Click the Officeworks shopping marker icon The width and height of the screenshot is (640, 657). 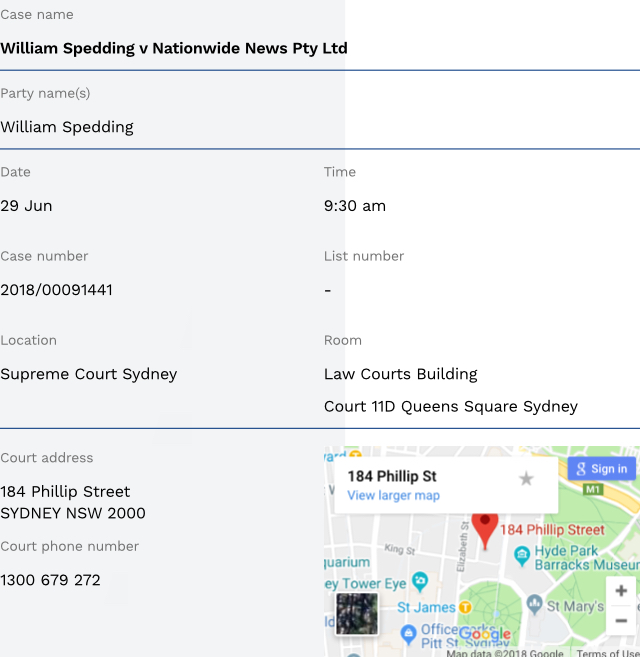408,633
